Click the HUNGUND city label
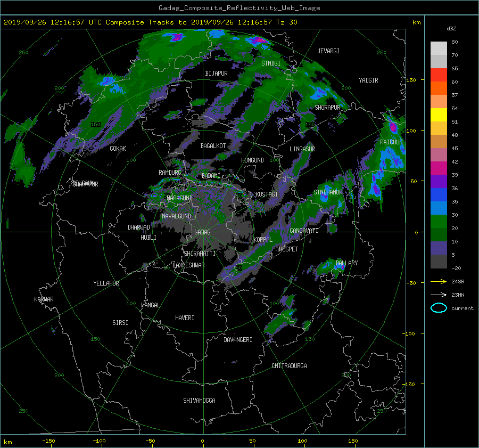Screen dimensions: 479x448 [x=252, y=160]
